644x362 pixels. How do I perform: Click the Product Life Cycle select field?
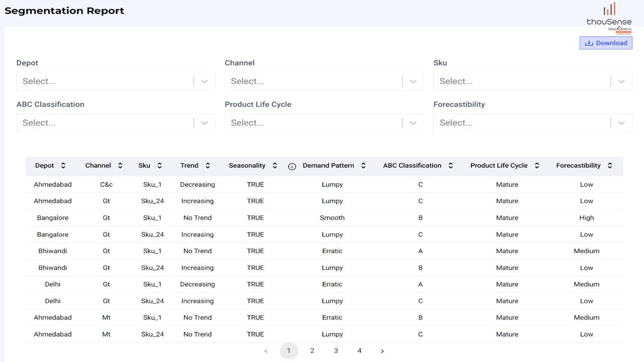(324, 123)
